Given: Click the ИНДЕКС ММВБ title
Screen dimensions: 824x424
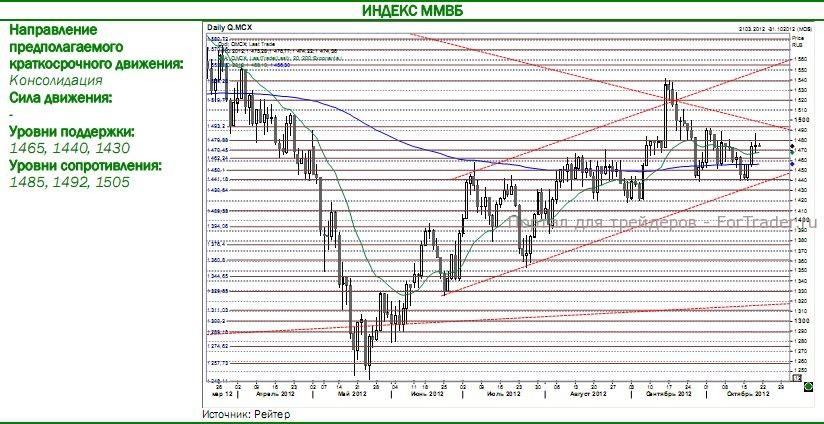Looking at the screenshot, I should click(413, 11).
